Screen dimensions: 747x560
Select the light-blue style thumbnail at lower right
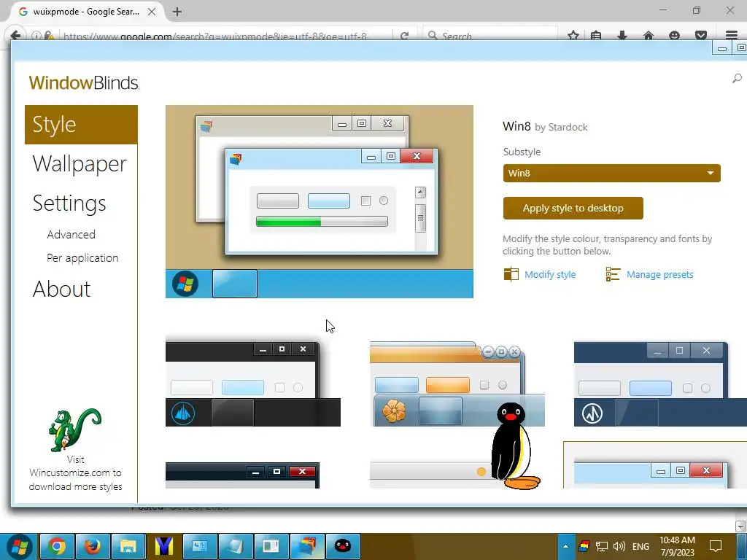(655, 465)
